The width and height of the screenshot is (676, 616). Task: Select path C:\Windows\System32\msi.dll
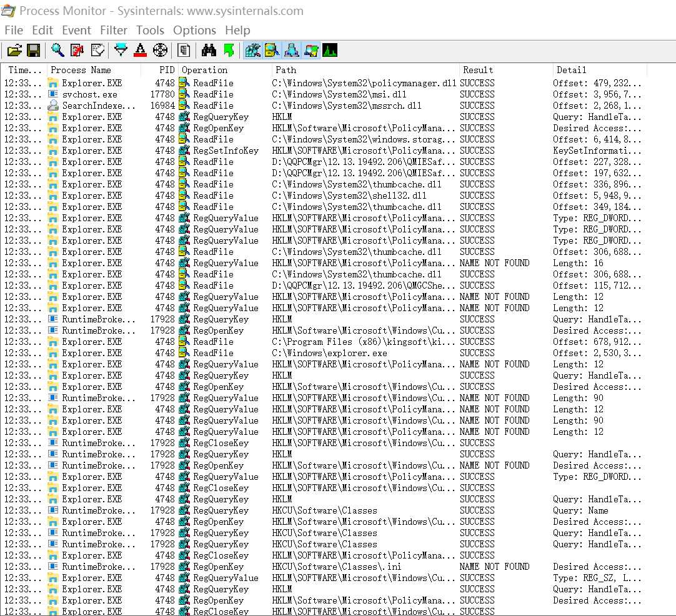coord(339,94)
